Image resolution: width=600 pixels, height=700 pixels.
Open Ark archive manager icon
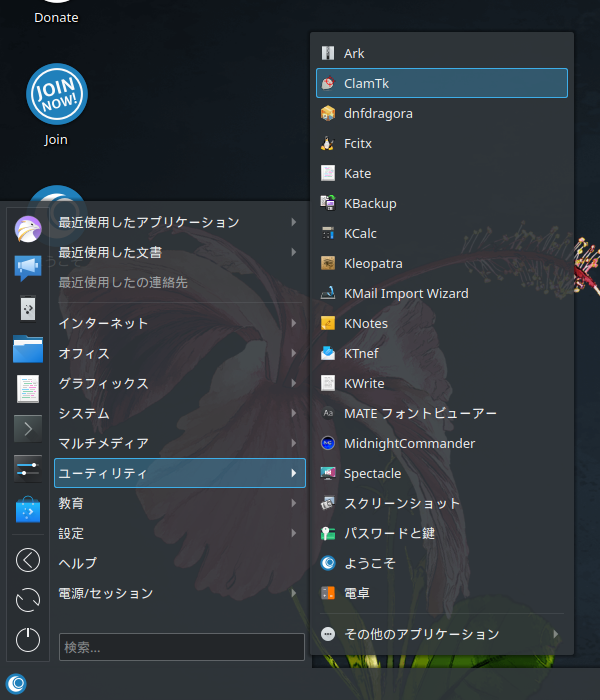[x=328, y=53]
